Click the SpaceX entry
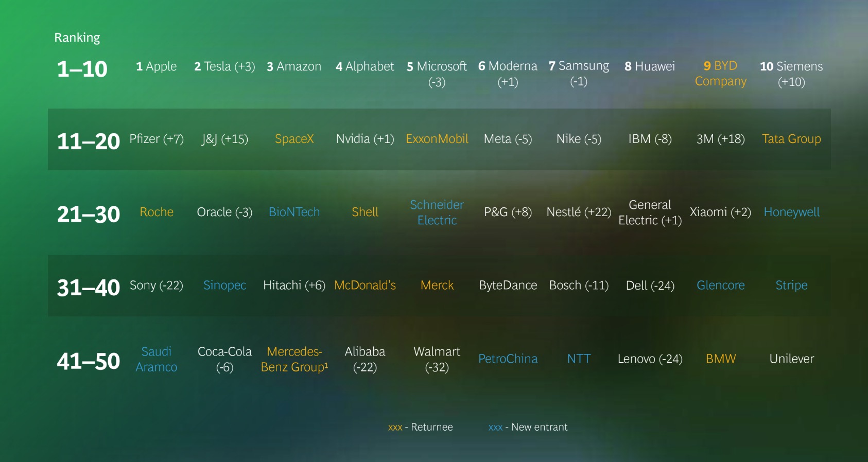The image size is (868, 462). point(294,139)
